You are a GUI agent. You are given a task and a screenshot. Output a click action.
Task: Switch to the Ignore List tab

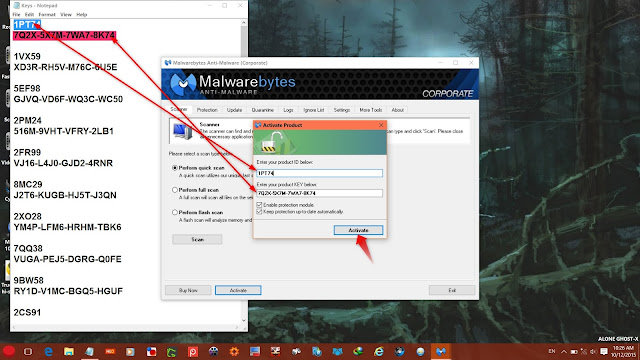click(313, 110)
